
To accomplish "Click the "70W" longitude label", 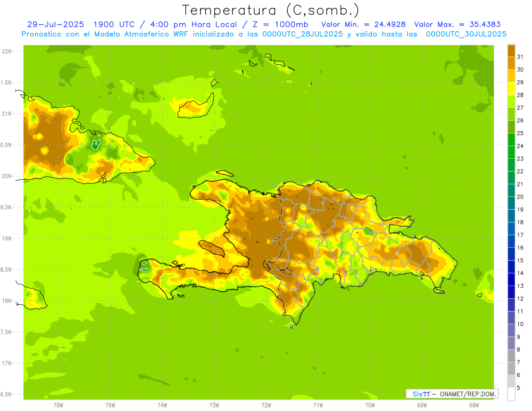I will pos(370,405).
